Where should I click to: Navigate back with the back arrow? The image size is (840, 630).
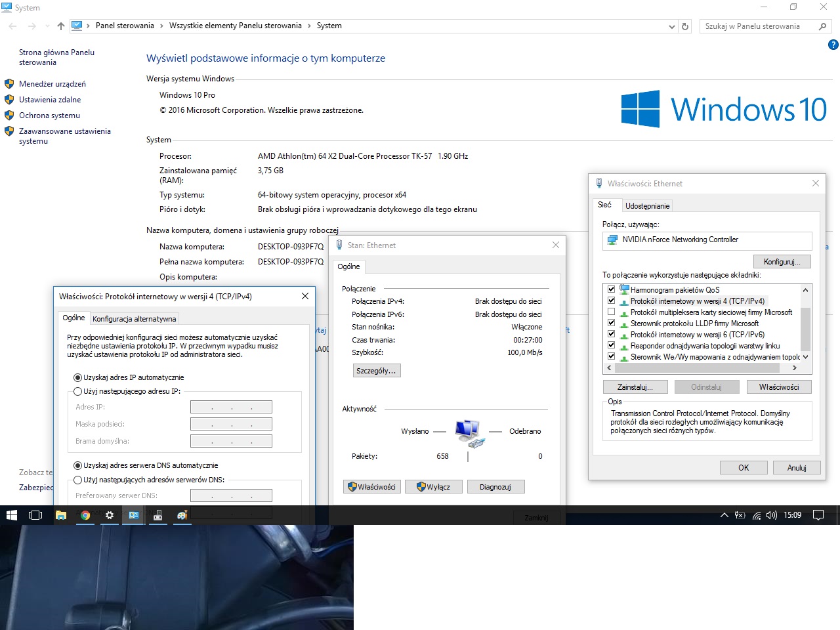(13, 26)
